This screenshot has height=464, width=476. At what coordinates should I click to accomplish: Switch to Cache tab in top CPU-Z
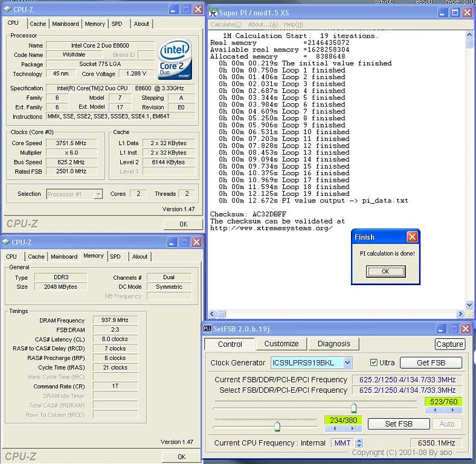click(x=38, y=24)
